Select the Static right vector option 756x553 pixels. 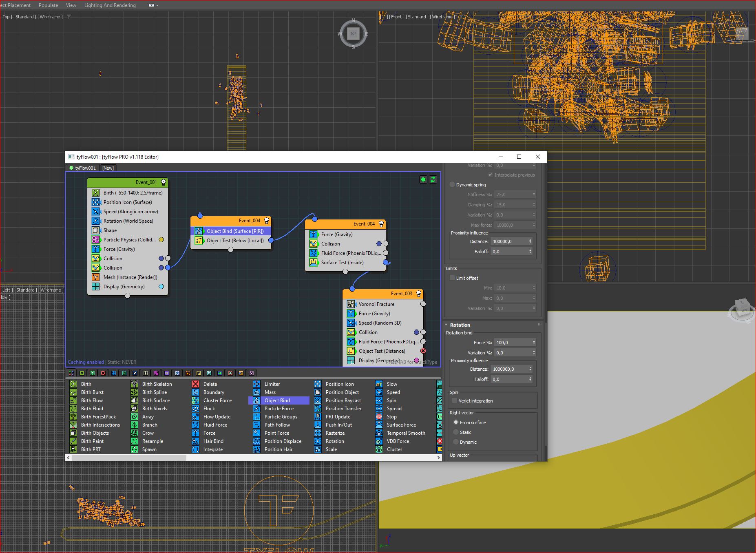[456, 432]
